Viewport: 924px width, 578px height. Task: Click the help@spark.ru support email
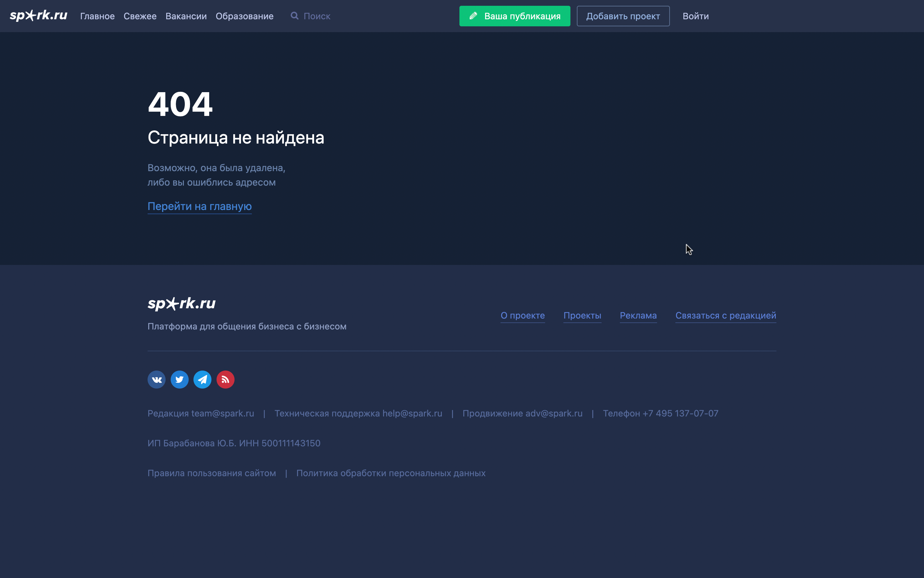pos(412,413)
